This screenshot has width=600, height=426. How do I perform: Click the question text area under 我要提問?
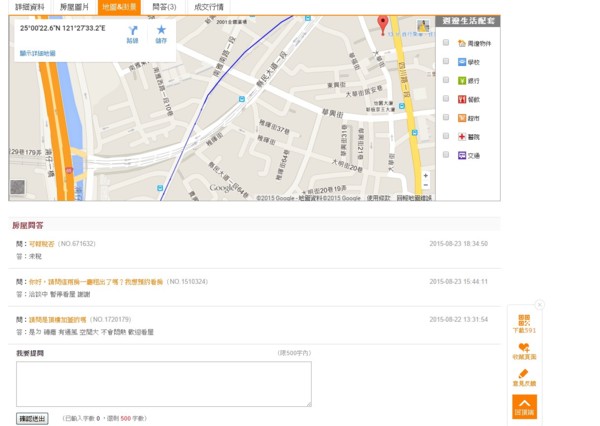pos(163,384)
